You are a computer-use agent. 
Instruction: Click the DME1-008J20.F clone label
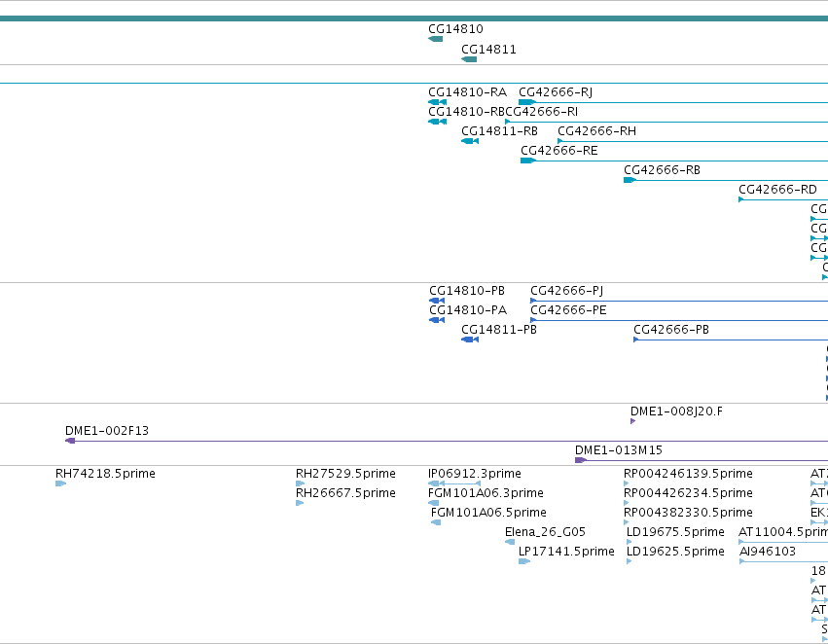pyautogui.click(x=676, y=411)
